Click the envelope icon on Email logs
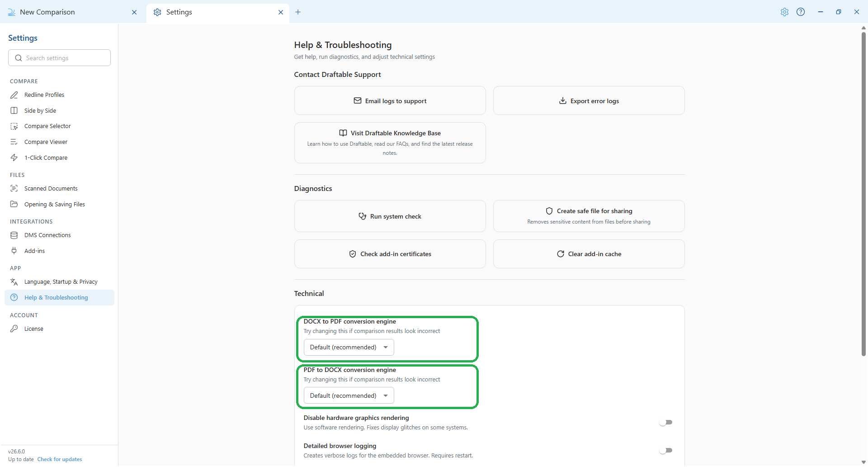This screenshot has height=467, width=868. pos(358,100)
